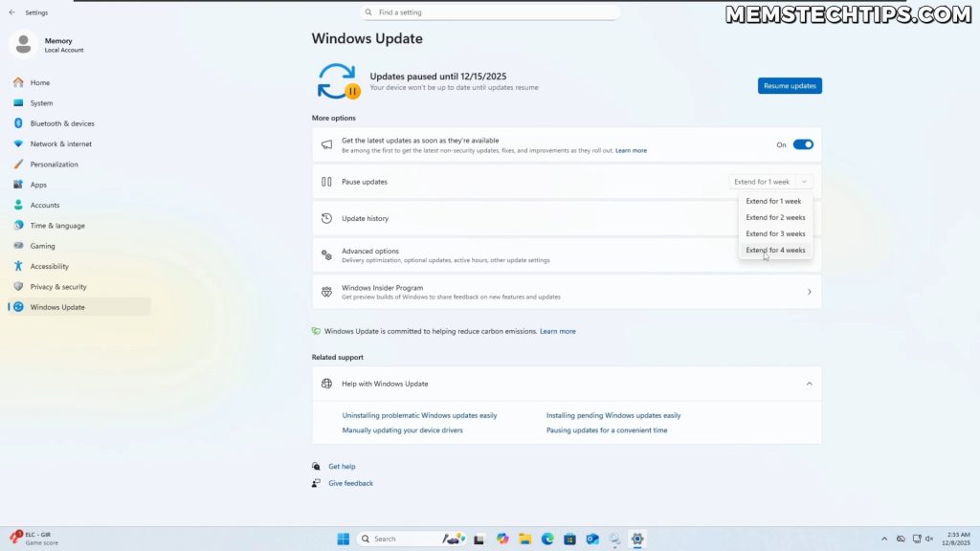980x551 pixels.
Task: Toggle off latest updates as soon as available
Action: [802, 143]
